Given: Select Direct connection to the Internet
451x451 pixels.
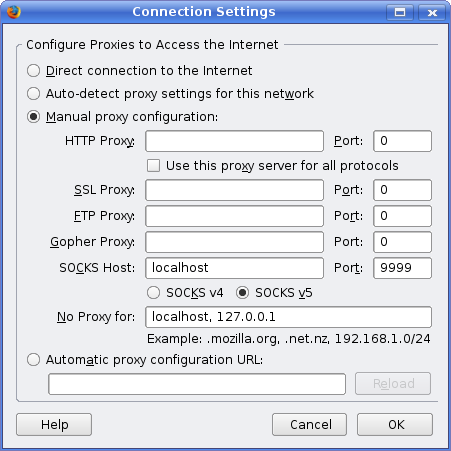Looking at the screenshot, I should (x=33, y=71).
